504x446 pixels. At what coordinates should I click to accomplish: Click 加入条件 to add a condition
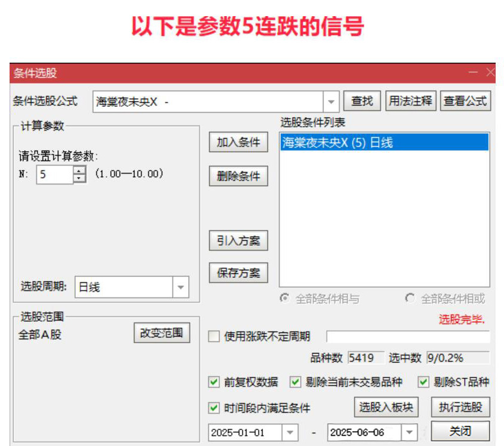click(238, 142)
